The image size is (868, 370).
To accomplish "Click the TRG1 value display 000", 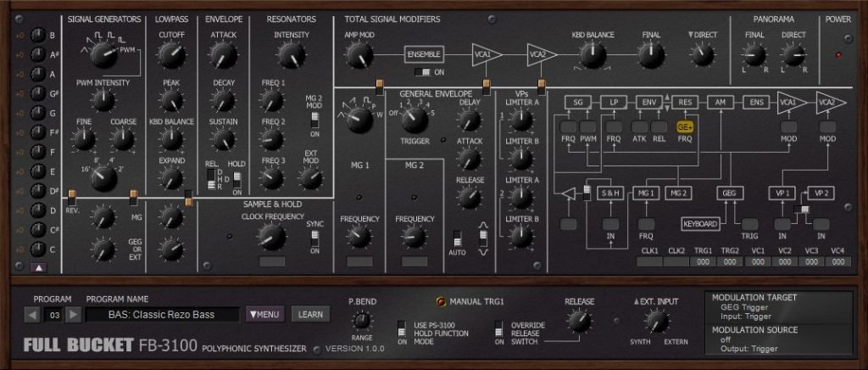I will tap(703, 261).
